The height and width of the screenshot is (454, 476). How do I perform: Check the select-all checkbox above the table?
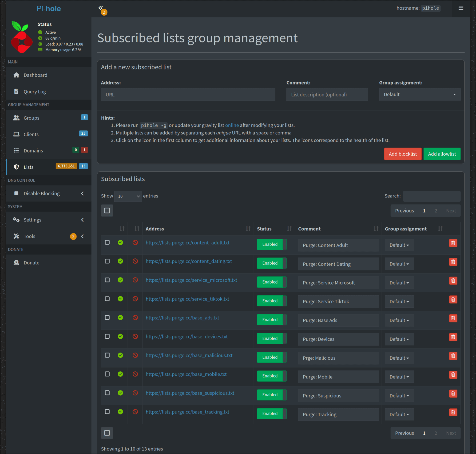click(107, 210)
